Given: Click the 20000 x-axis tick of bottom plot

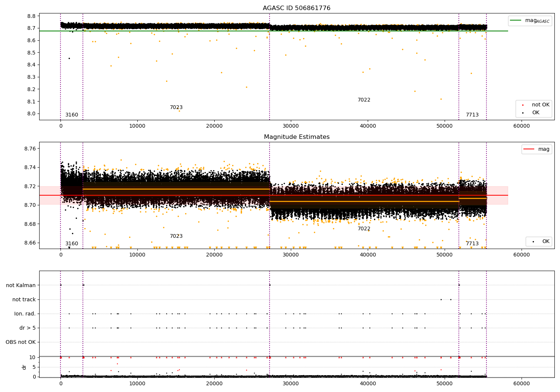Looking at the screenshot, I should coord(214,384).
